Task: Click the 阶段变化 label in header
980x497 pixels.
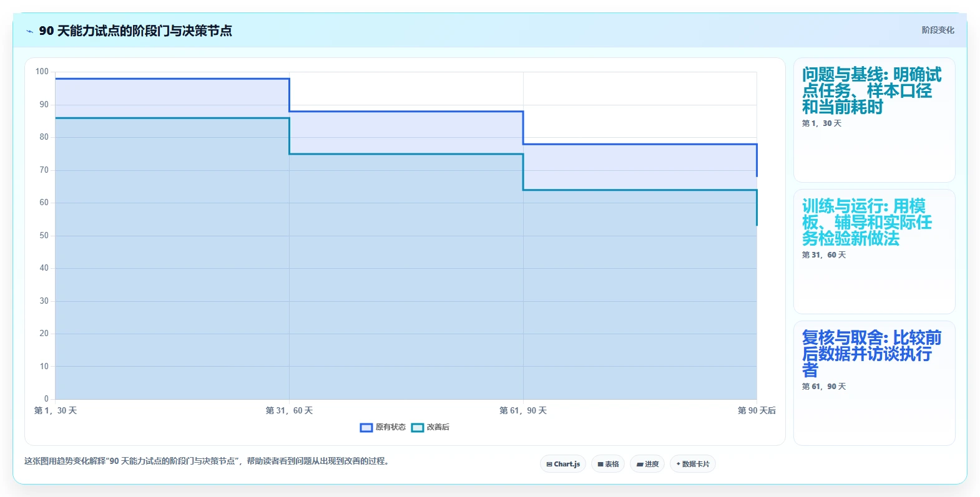Action: (938, 30)
